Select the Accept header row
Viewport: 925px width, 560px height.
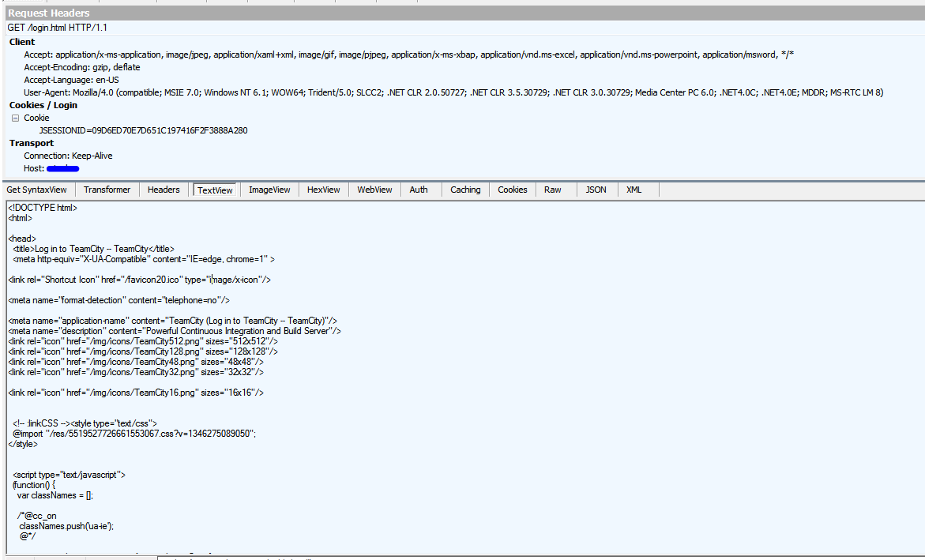pyautogui.click(x=409, y=54)
